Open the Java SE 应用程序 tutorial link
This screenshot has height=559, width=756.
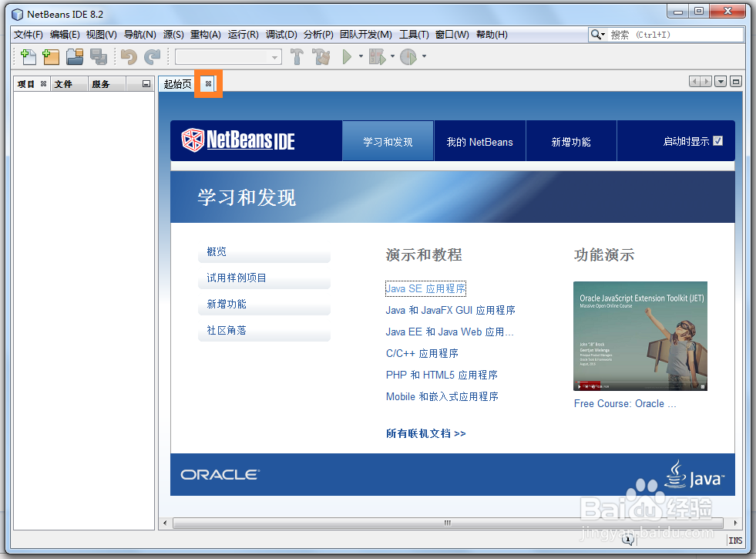point(425,288)
